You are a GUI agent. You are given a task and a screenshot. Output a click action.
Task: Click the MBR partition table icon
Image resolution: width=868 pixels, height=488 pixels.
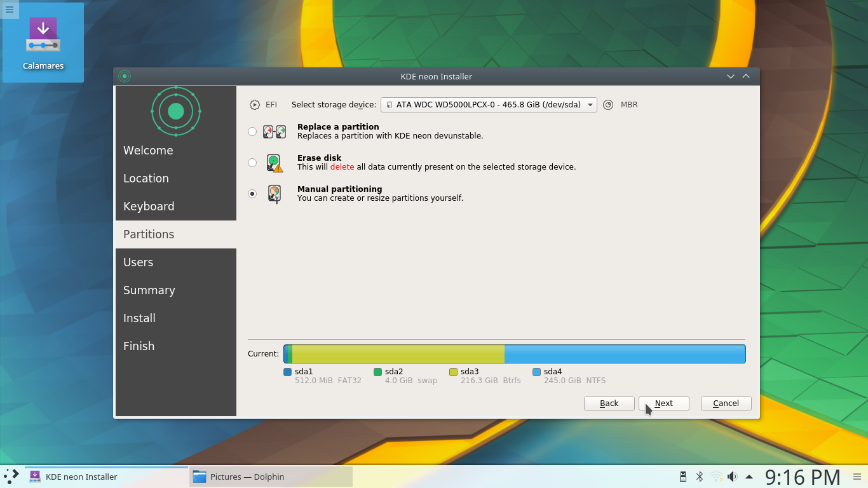[x=608, y=105]
